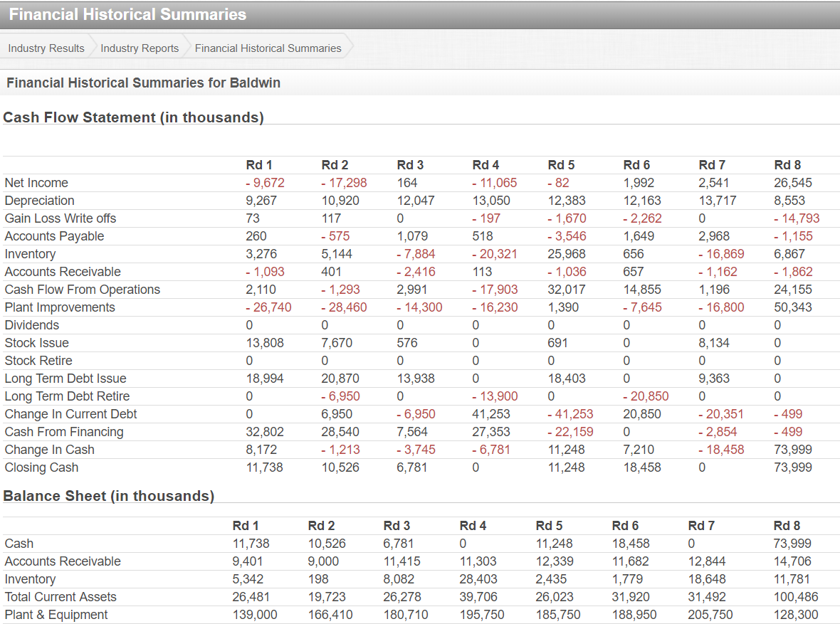Click Depreciation value 13,050
The image size is (840, 624).
(491, 201)
